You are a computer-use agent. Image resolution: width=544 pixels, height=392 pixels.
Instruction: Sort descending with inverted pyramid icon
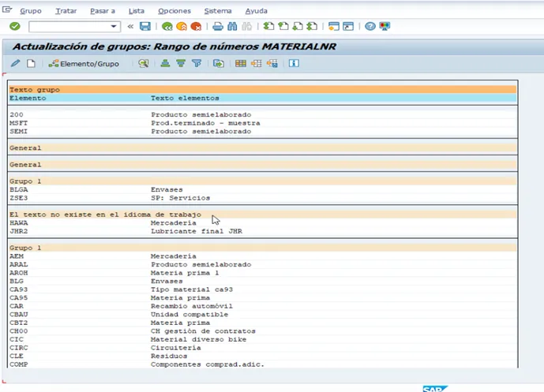coord(181,63)
